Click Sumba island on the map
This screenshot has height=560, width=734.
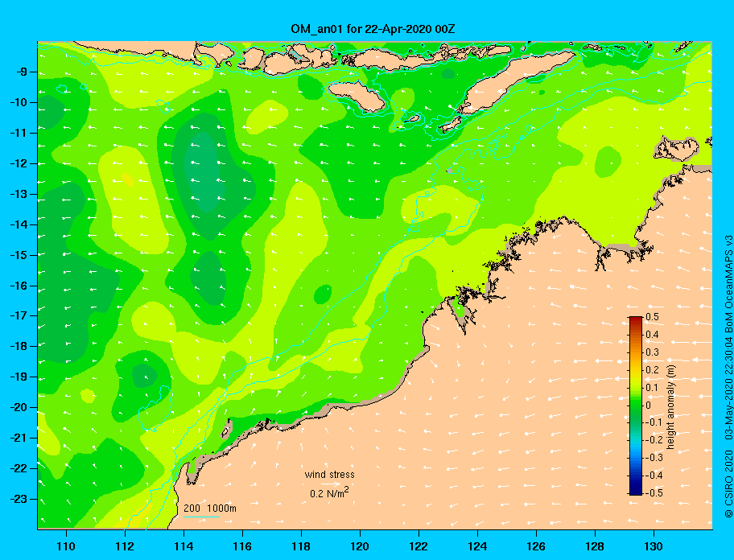pyautogui.click(x=356, y=95)
